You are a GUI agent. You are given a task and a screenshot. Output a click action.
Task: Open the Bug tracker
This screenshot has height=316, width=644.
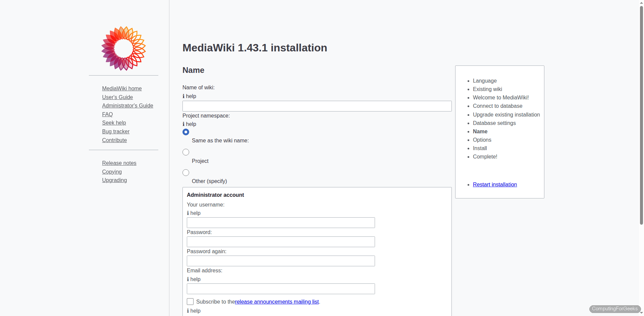coord(116,131)
